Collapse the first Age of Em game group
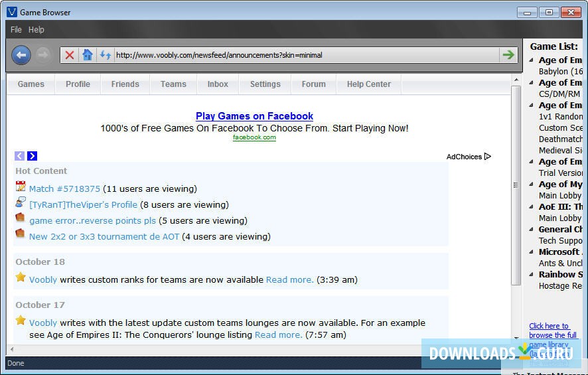This screenshot has width=588, height=375. click(532, 60)
